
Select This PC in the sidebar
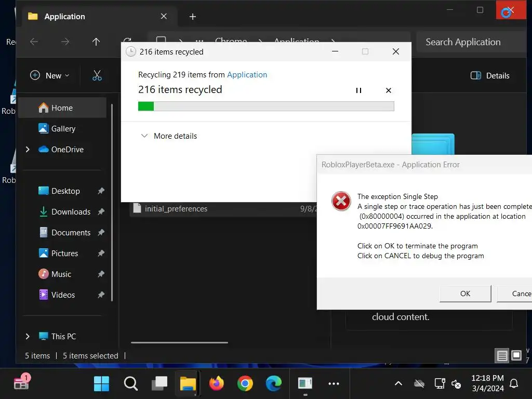[63, 336]
